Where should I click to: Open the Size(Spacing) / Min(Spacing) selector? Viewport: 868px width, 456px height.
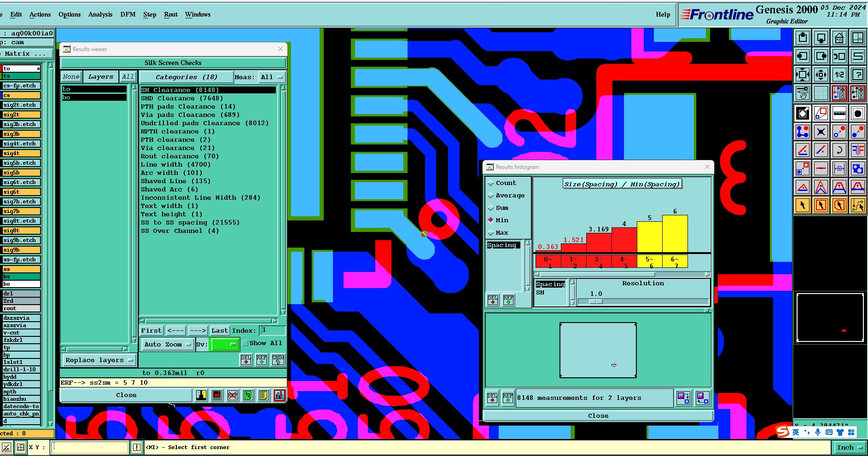(x=622, y=184)
